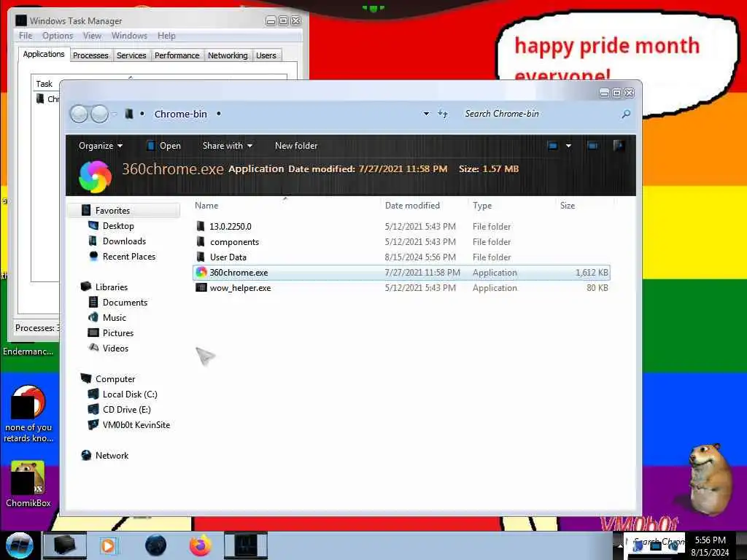Switch to Task Manager's Users tab
This screenshot has width=747, height=560.
266,55
